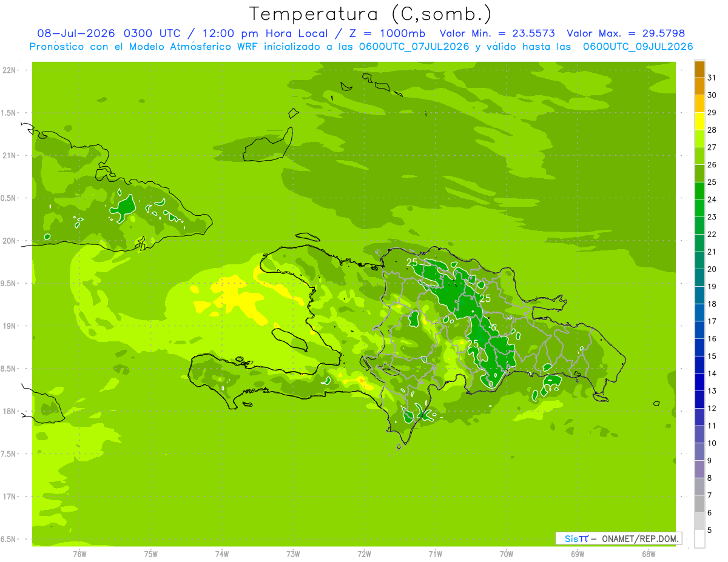
Task: Click the longitude label "75W"
Action: coord(150,554)
